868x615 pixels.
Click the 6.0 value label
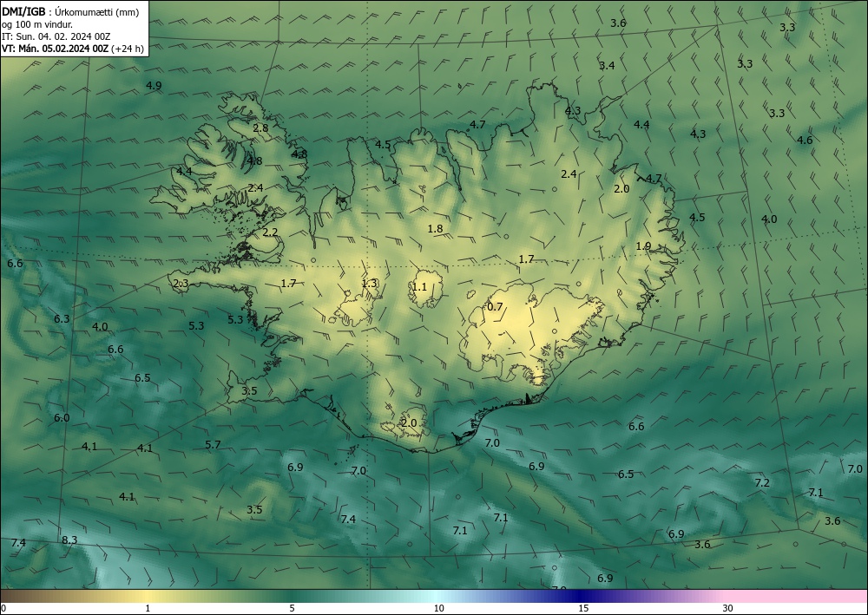62,417
